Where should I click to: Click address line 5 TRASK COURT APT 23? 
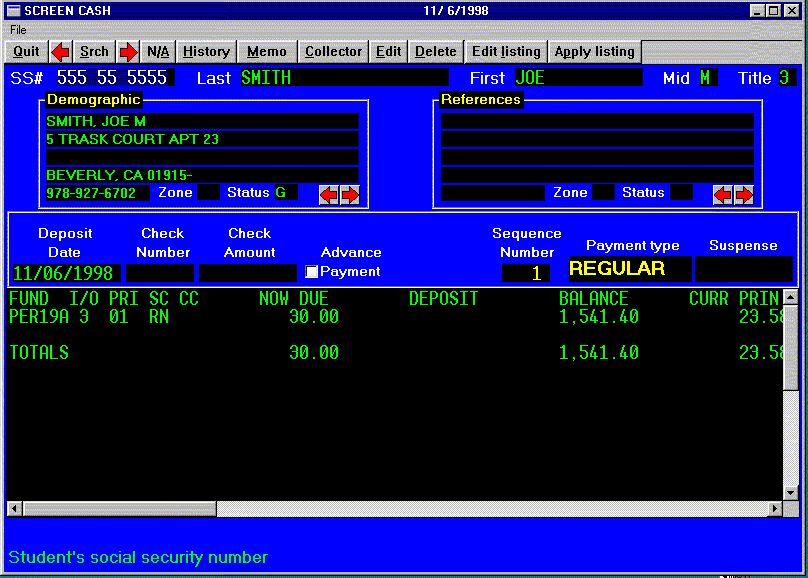203,139
